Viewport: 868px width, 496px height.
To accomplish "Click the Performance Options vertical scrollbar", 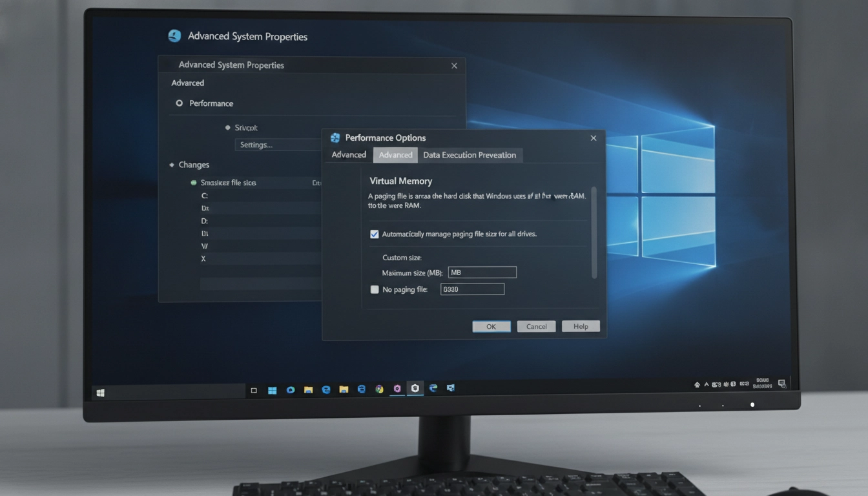I will [594, 232].
